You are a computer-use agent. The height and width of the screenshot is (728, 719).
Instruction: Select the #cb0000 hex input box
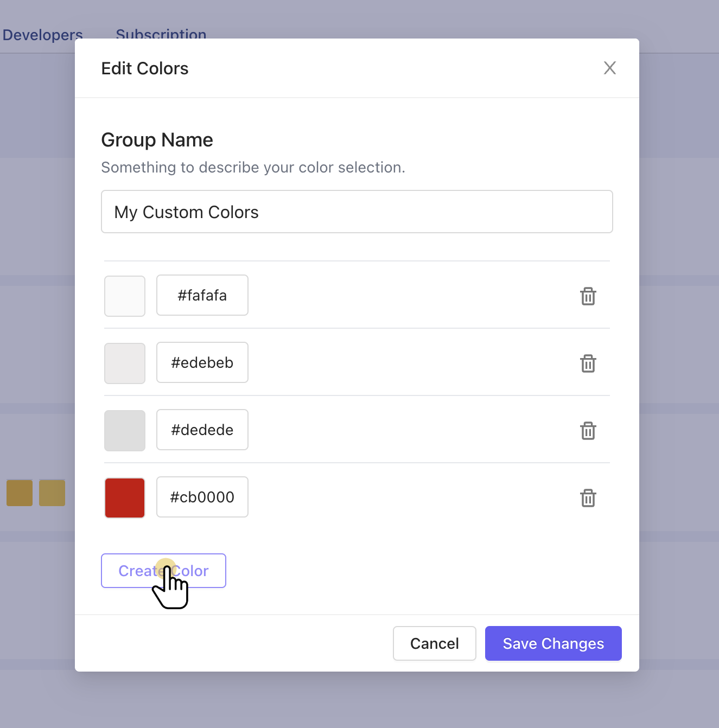[x=202, y=497]
